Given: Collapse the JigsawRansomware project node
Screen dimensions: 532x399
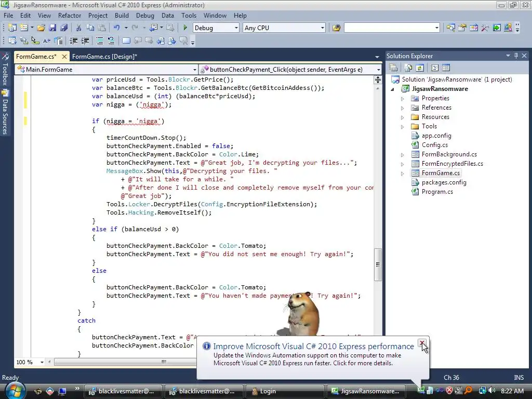Looking at the screenshot, I should [x=393, y=89].
